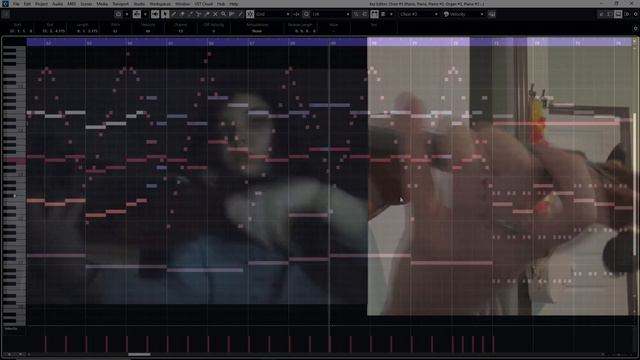Image resolution: width=640 pixels, height=360 pixels.
Task: Open the Transport menu
Action: point(120,4)
